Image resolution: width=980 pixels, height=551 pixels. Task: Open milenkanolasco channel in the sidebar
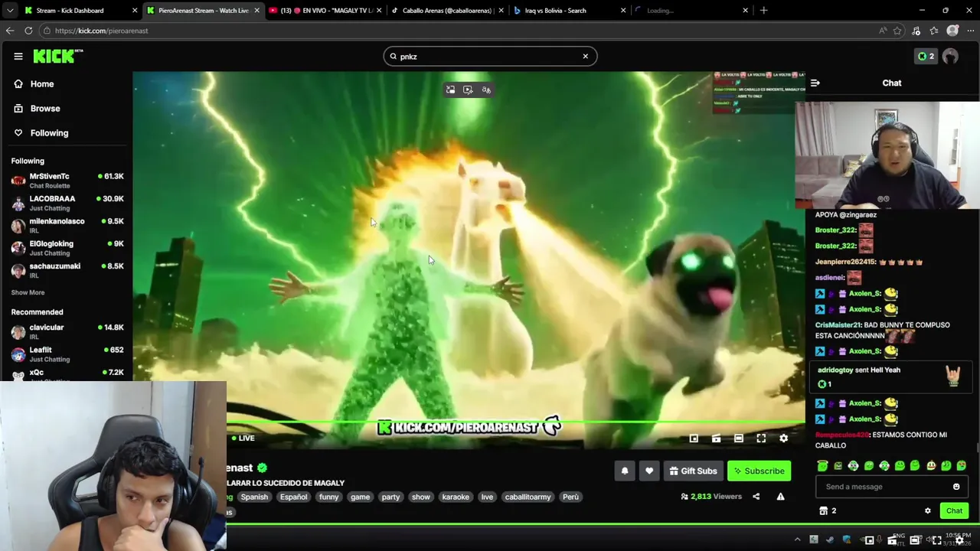tap(67, 226)
